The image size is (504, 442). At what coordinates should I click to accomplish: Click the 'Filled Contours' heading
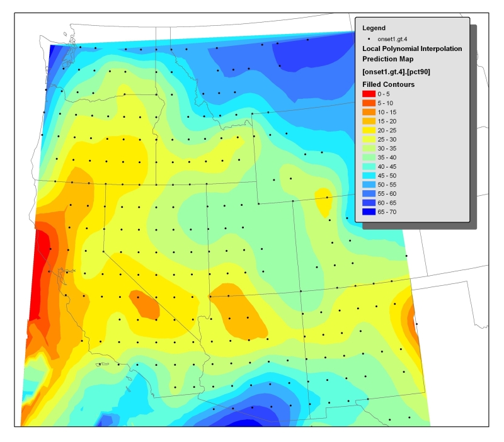click(388, 84)
